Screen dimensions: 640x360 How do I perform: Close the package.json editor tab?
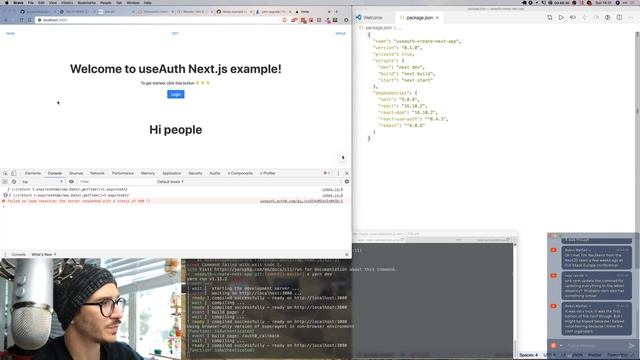pyautogui.click(x=437, y=18)
